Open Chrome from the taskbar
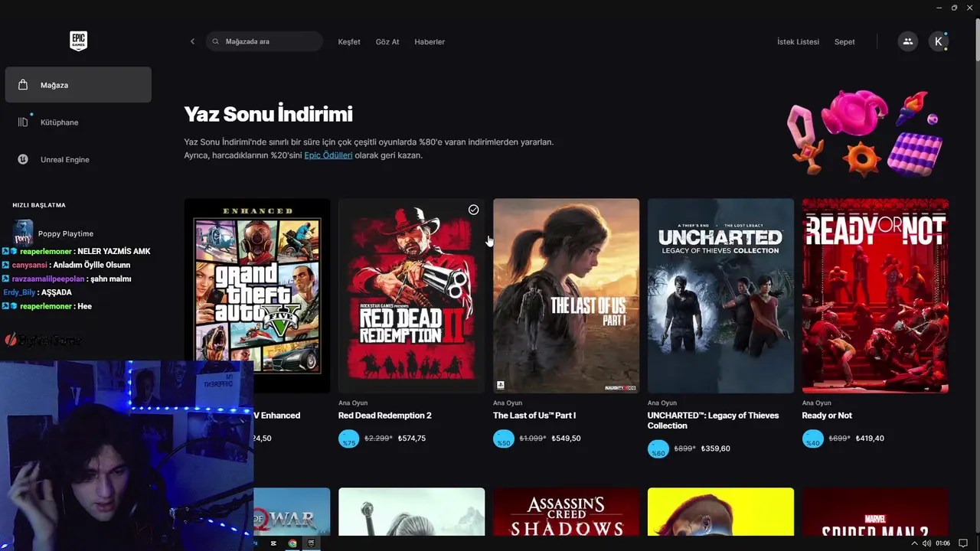Viewport: 980px width, 551px height. point(292,543)
